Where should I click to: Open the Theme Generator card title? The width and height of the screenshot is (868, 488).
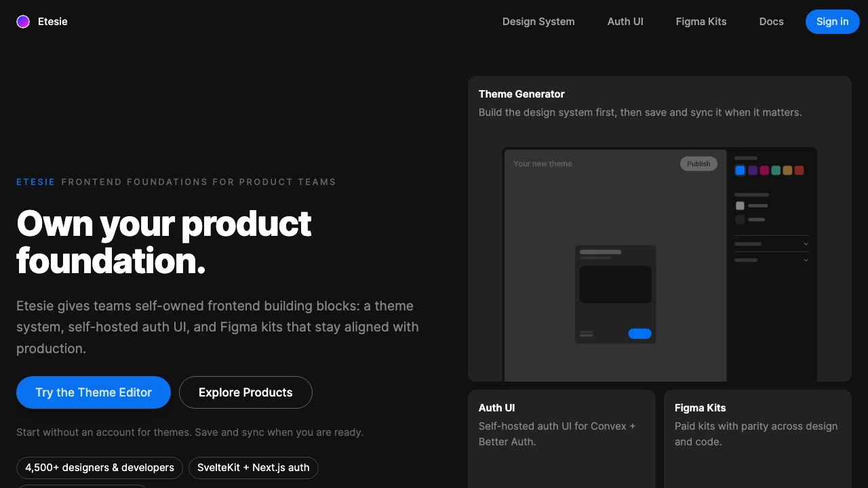[x=521, y=94]
